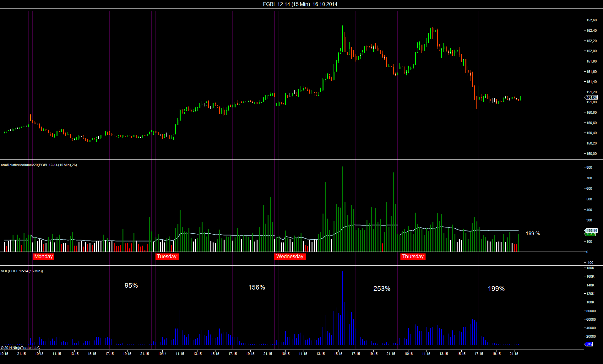Click the -100 relative volume axis label
This screenshot has height=364, width=603.
(590, 263)
